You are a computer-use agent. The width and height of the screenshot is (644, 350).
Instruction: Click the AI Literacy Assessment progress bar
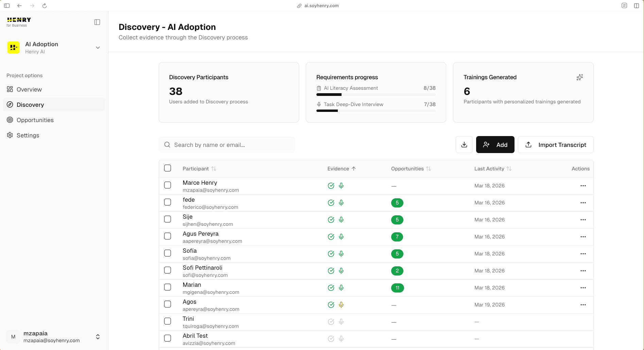(x=376, y=95)
